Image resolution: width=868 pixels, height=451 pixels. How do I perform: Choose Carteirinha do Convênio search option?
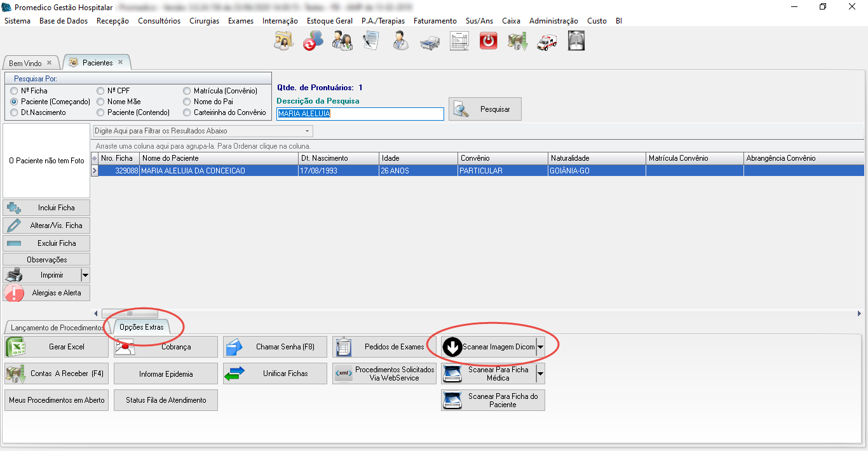187,112
